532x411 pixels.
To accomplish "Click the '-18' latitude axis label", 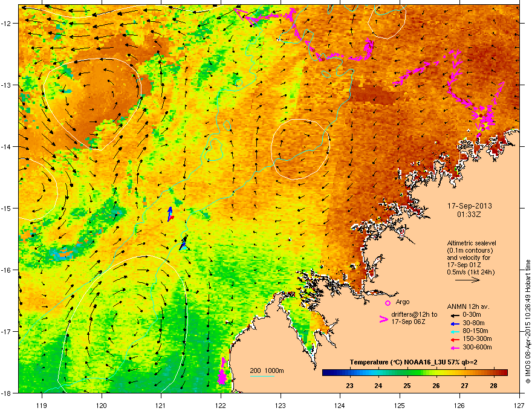I will (x=7, y=393).
